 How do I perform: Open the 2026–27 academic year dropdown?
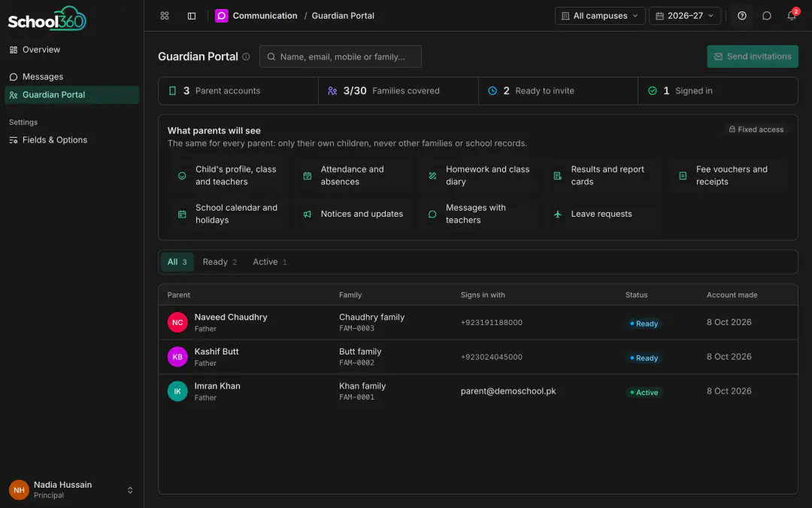pyautogui.click(x=685, y=16)
